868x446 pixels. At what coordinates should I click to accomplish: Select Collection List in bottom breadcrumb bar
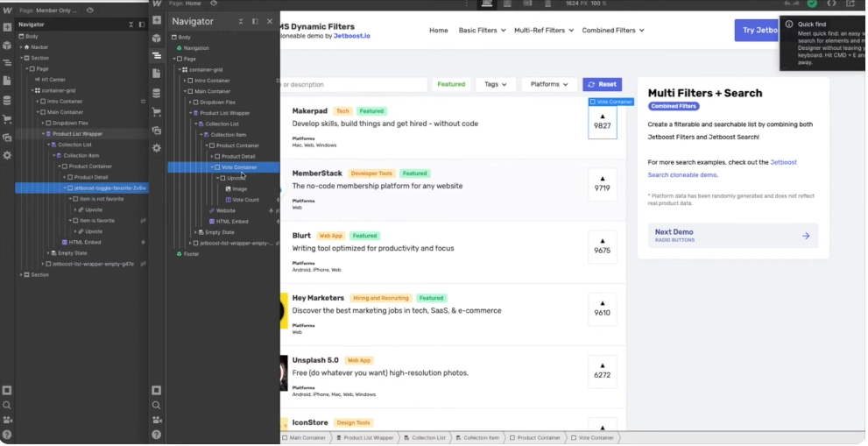pyautogui.click(x=425, y=438)
